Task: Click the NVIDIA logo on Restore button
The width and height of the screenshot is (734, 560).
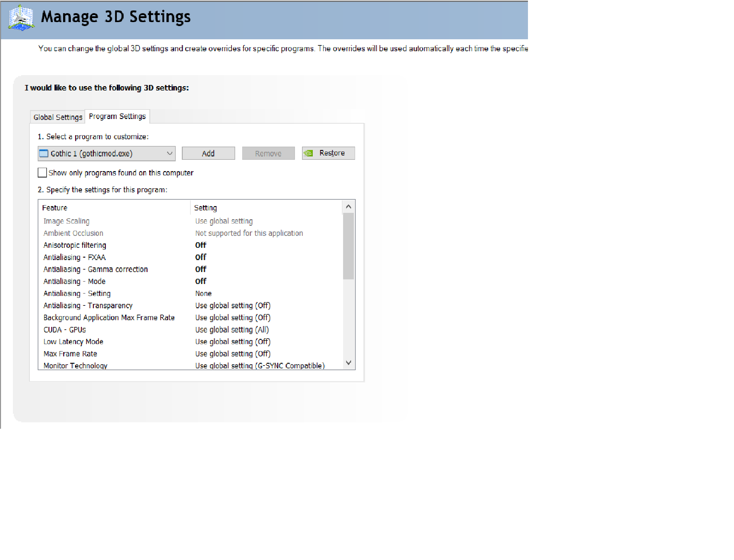Action: coord(308,153)
